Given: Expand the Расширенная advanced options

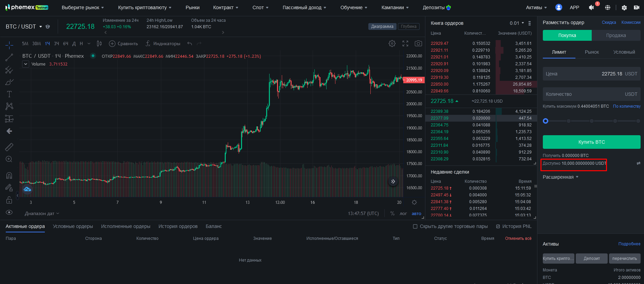Looking at the screenshot, I should pyautogui.click(x=560, y=177).
